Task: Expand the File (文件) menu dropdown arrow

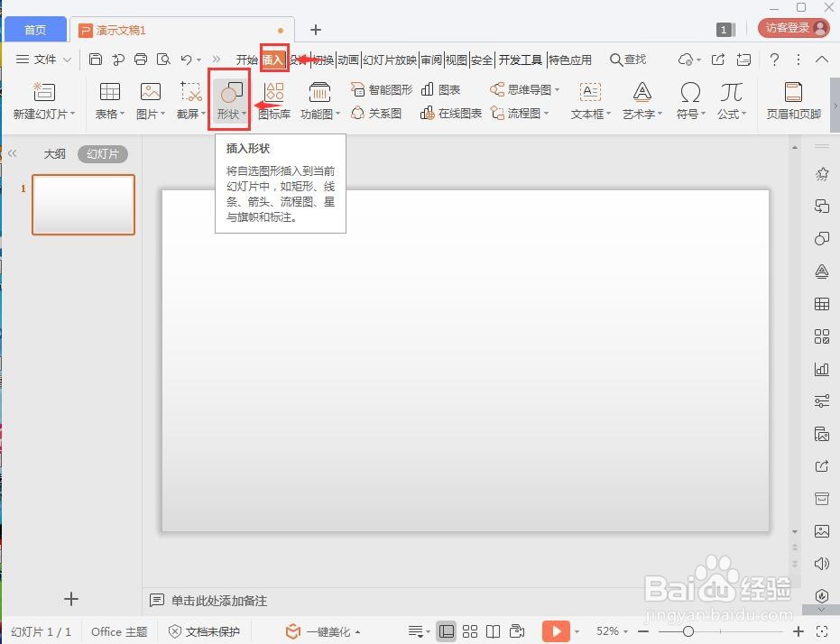Action: point(67,60)
